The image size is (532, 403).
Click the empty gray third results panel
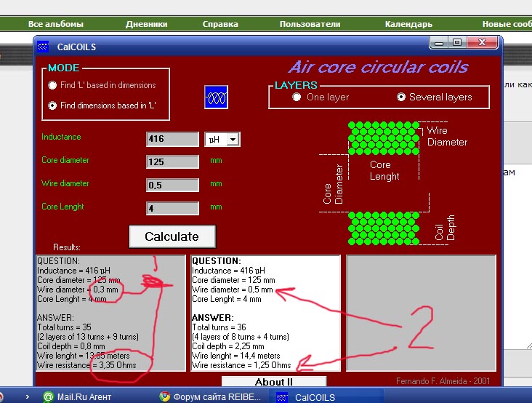421,313
